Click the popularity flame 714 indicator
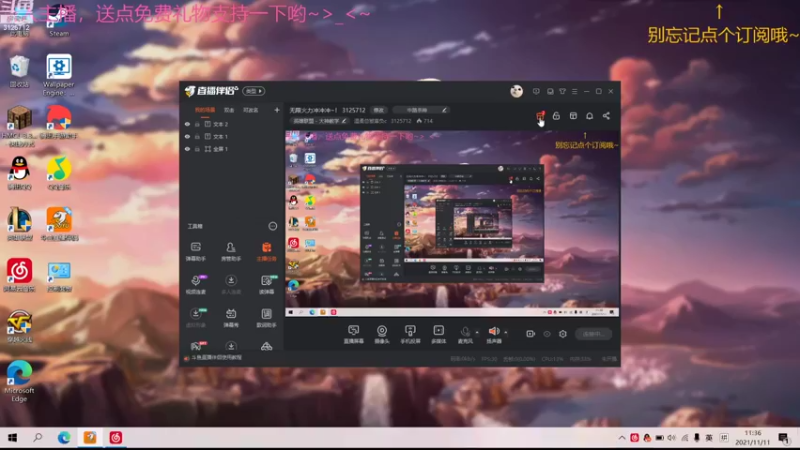Screen dimensions: 800x450 (x=424, y=121)
